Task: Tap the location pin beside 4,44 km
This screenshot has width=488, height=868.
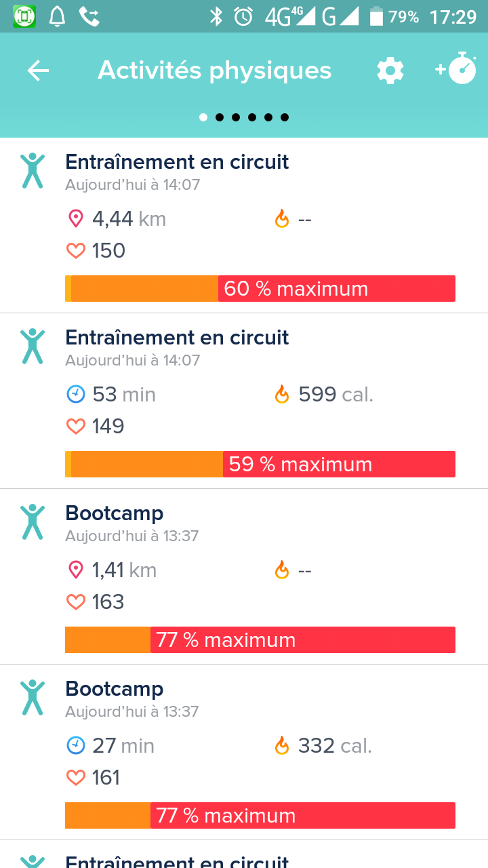Action: (x=76, y=218)
